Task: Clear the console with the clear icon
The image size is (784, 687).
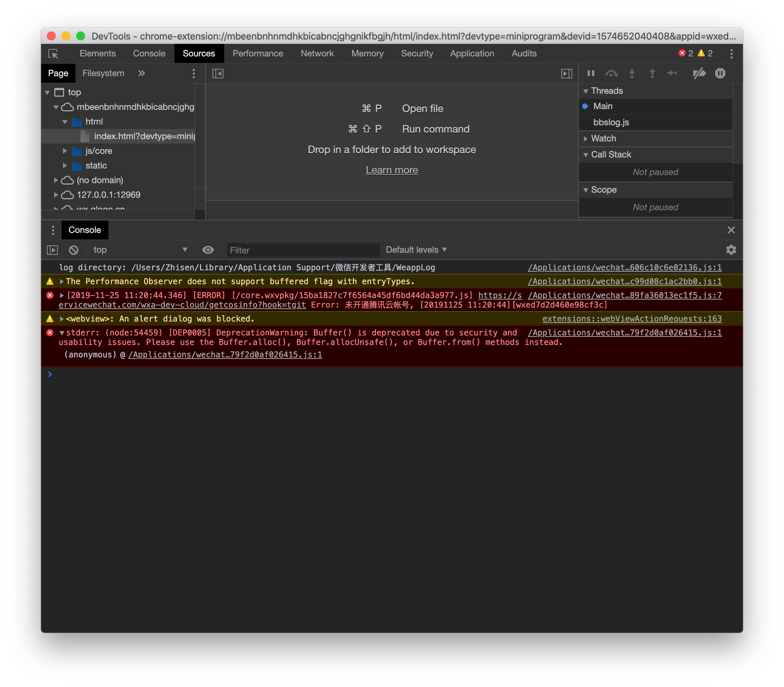Action: tap(74, 250)
